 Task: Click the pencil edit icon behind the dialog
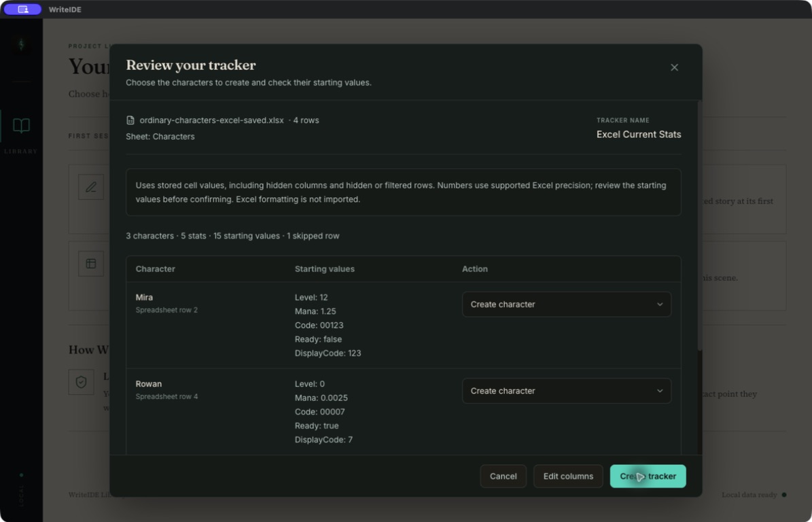(x=91, y=187)
